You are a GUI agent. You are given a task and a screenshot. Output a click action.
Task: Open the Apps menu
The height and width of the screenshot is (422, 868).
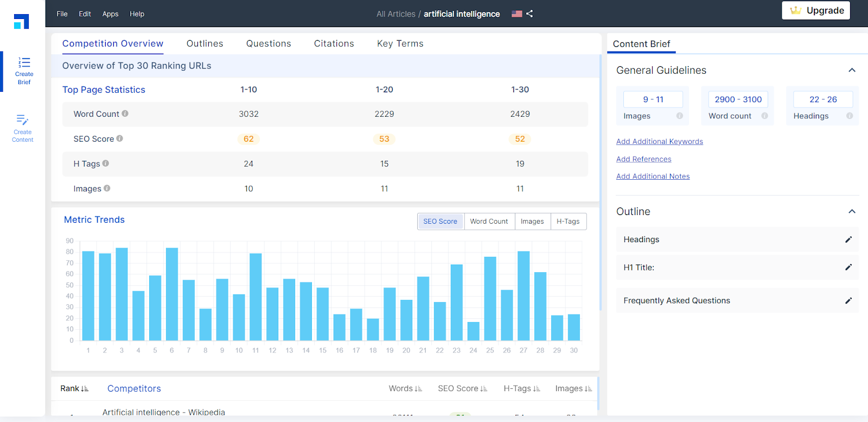pyautogui.click(x=110, y=14)
